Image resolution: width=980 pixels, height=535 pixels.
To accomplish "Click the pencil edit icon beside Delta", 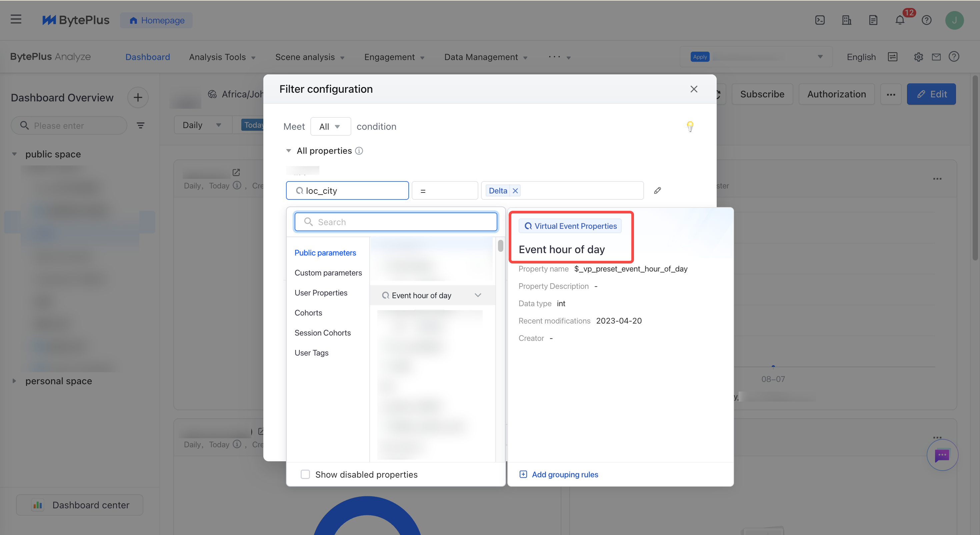I will coord(657,190).
